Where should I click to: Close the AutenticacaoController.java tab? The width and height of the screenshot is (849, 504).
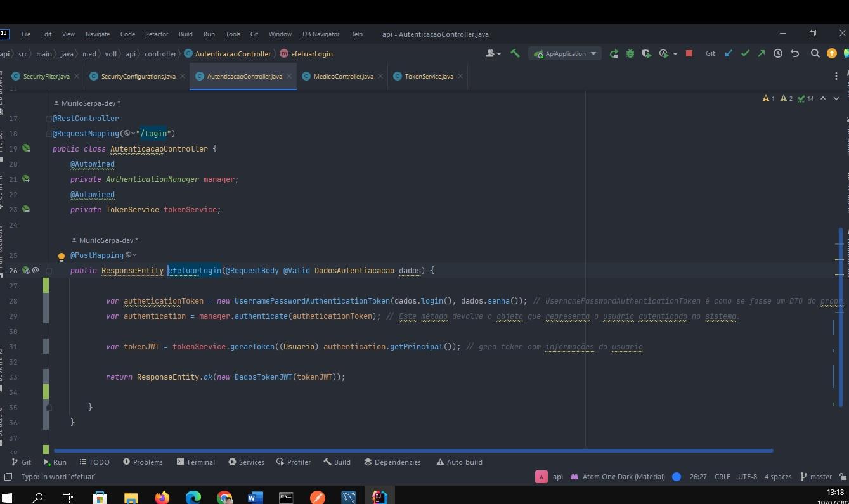point(289,76)
